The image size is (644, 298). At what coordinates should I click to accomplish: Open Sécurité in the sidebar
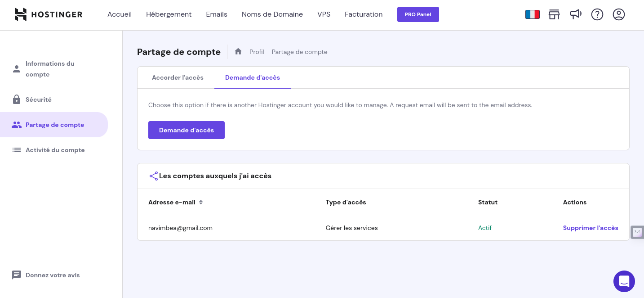click(x=39, y=99)
